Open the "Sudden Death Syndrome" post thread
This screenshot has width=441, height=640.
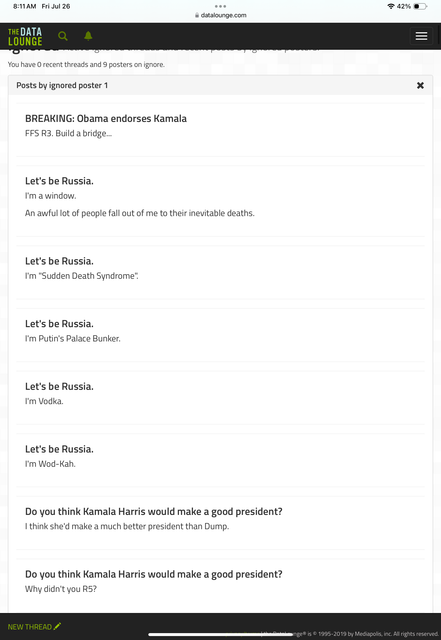click(59, 261)
